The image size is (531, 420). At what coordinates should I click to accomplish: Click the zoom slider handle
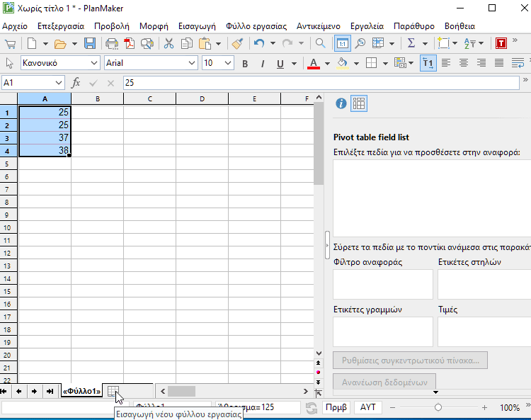438,408
